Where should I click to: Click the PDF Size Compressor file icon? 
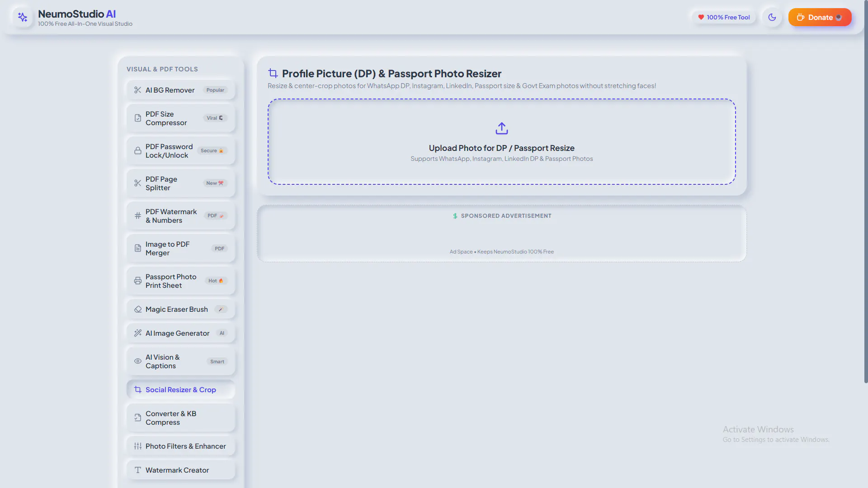tap(138, 118)
